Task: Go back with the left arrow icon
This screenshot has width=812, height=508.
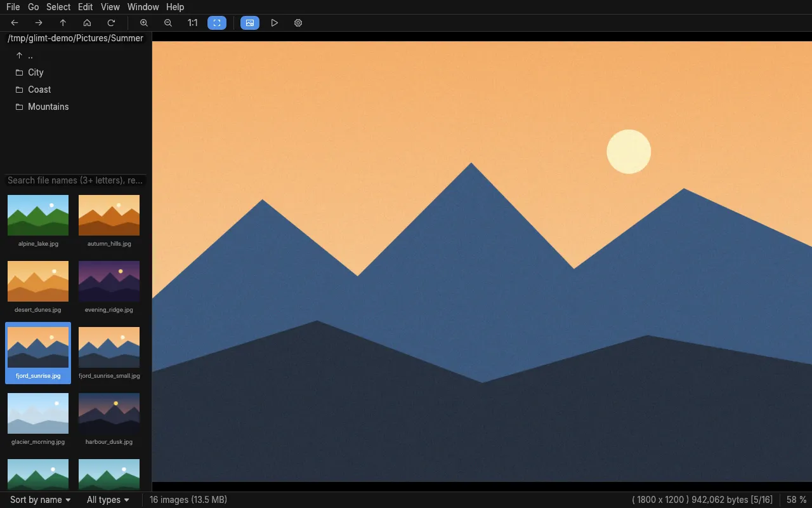Action: (15, 23)
